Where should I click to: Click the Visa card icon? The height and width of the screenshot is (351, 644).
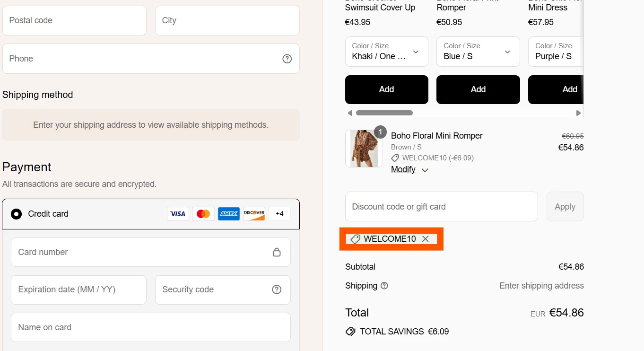(178, 214)
